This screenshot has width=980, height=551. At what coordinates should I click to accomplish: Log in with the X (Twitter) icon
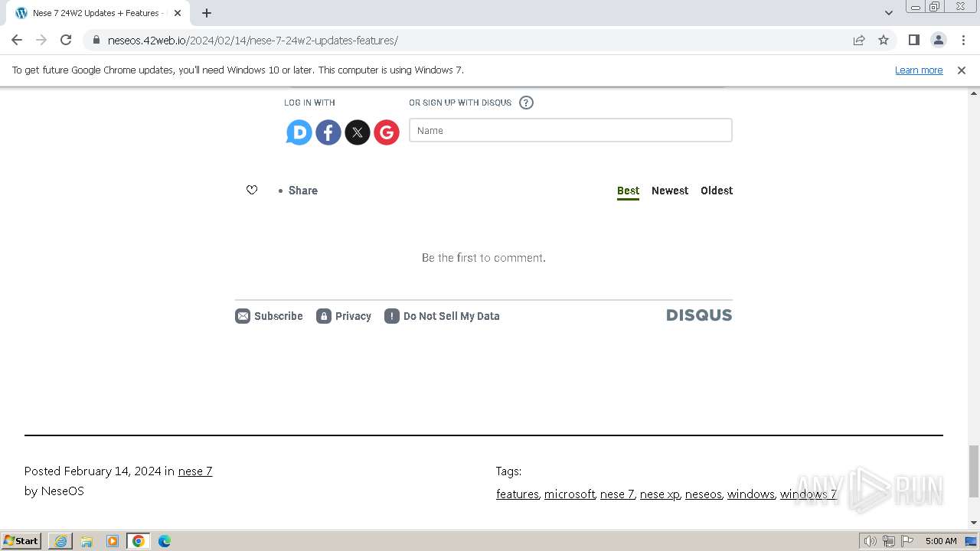tap(358, 132)
